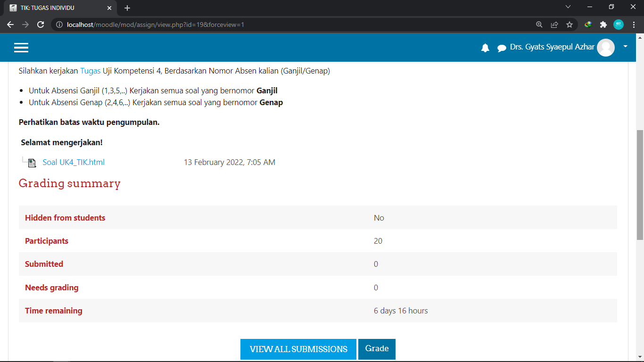Screen dimensions: 644x362
Task: Click the user avatar picture
Action: tap(606, 48)
